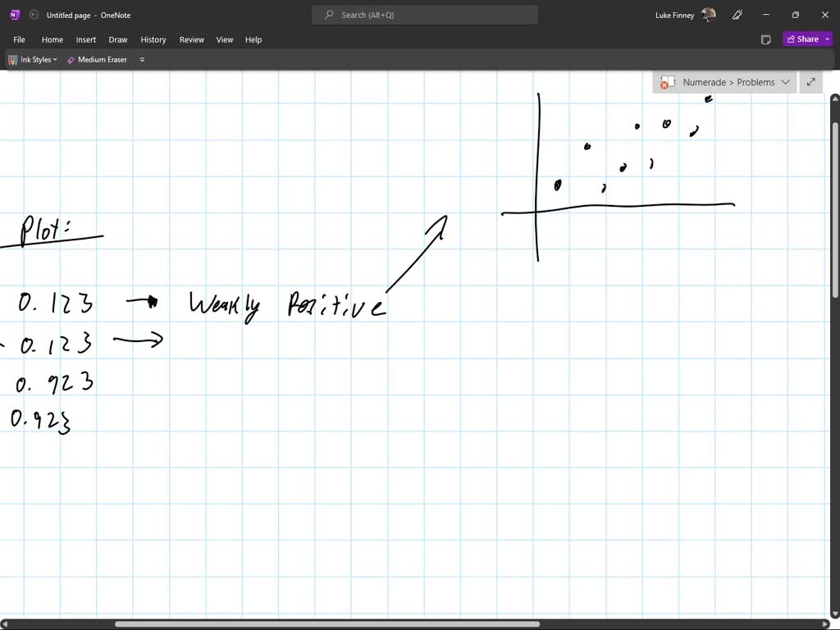Click the expand diagonal arrow beside Numerade breadcrumb

point(810,82)
